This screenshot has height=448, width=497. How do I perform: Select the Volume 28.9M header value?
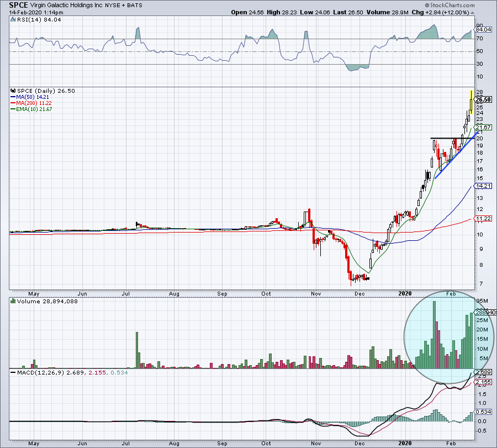(x=387, y=12)
